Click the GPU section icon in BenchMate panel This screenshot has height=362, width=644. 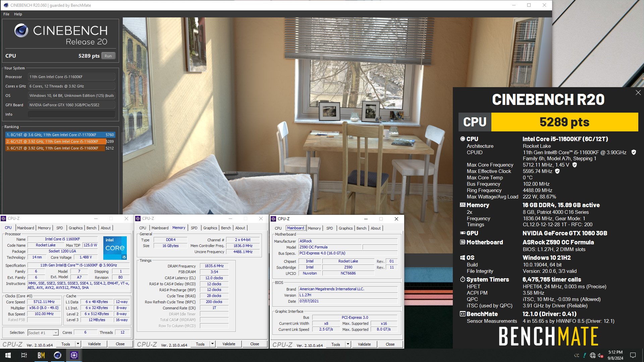point(463,233)
